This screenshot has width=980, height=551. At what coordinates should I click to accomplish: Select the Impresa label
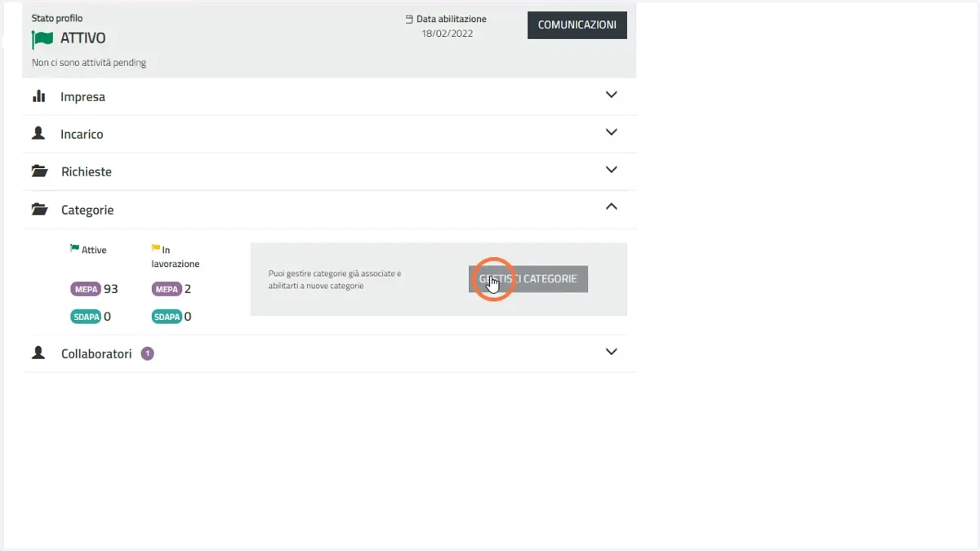tap(82, 97)
